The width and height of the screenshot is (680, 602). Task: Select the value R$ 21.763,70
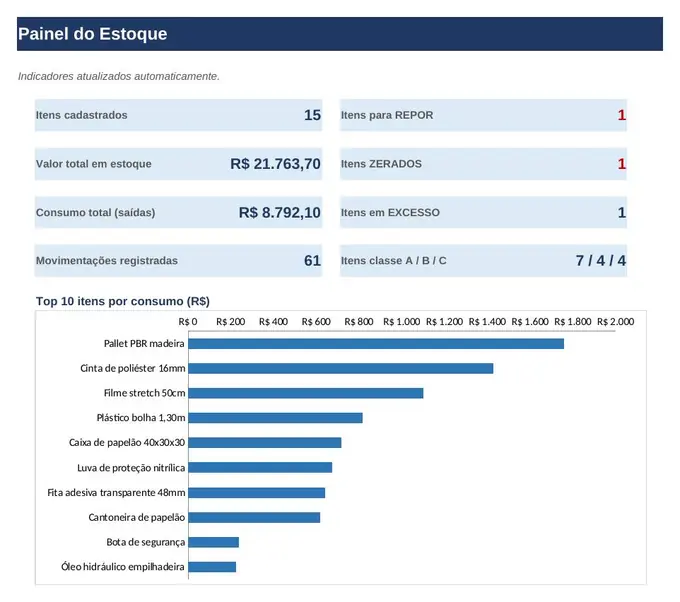tap(275, 164)
